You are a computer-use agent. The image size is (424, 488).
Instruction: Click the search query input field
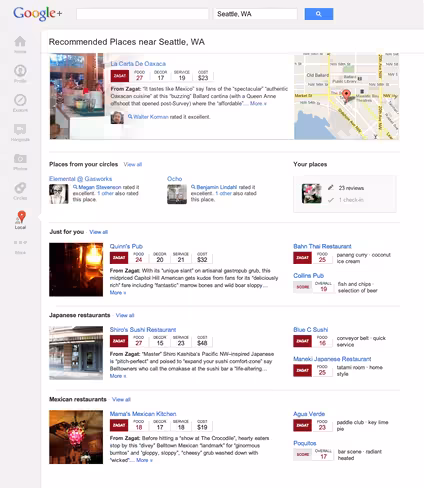tap(142, 14)
